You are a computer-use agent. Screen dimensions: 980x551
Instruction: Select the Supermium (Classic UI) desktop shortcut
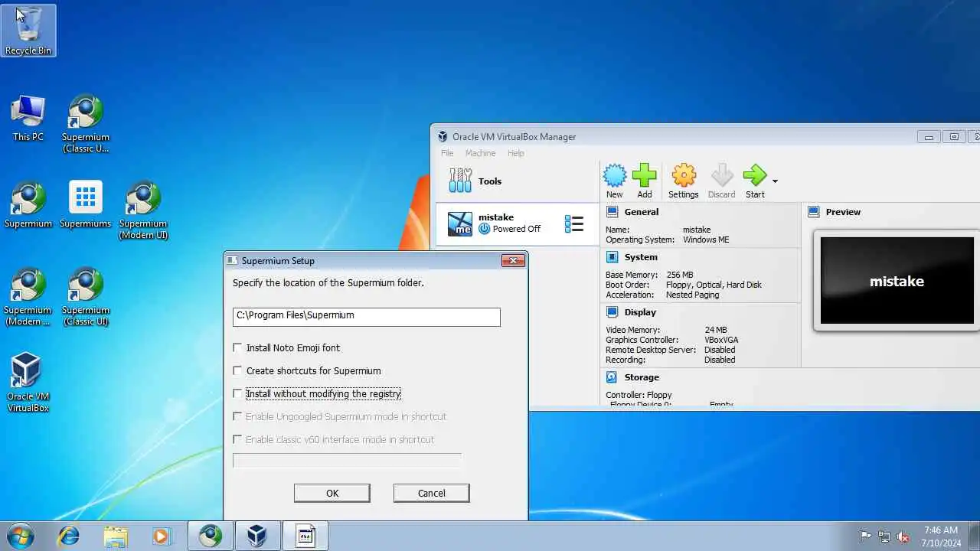86,297
